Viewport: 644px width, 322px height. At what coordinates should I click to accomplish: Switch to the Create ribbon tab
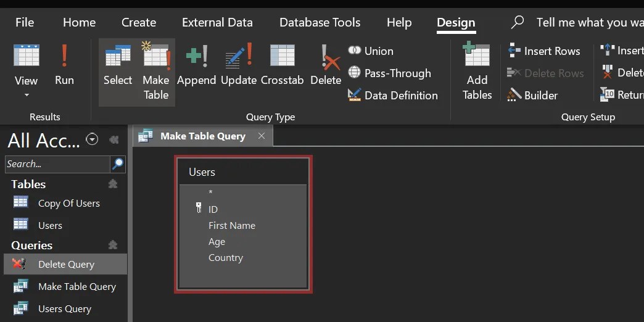point(139,22)
